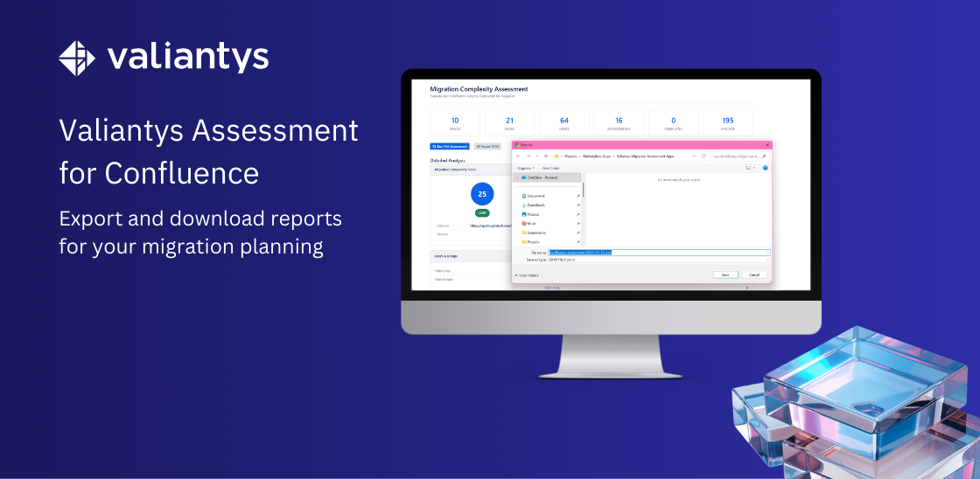Click the Save button
Viewport: 980px width, 479px height.
pos(725,274)
